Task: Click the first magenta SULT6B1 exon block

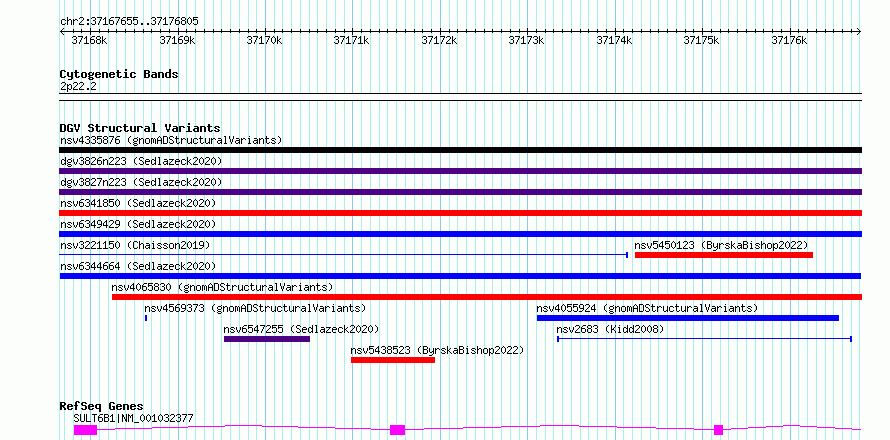Action: (85, 430)
